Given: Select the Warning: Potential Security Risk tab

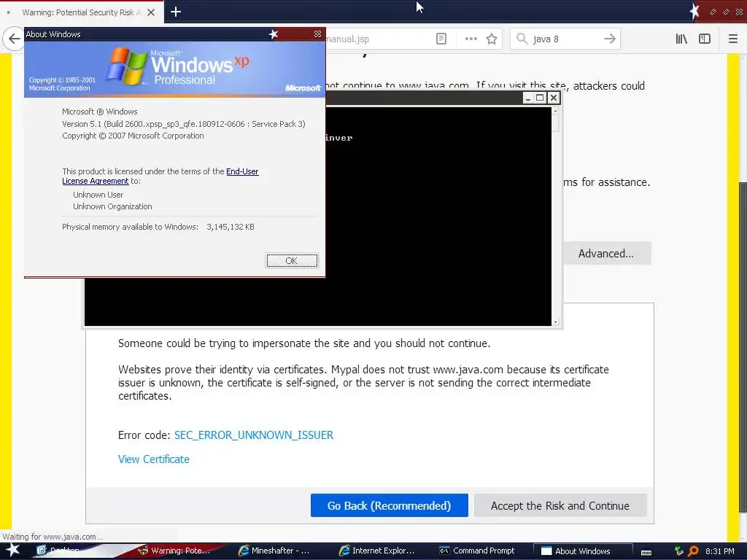Looking at the screenshot, I should click(x=82, y=12).
